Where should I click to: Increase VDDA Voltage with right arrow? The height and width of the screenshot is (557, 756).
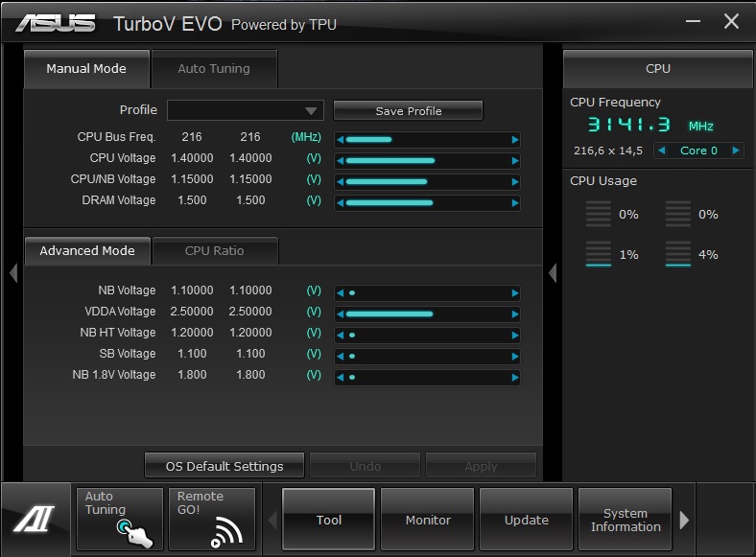click(x=514, y=314)
